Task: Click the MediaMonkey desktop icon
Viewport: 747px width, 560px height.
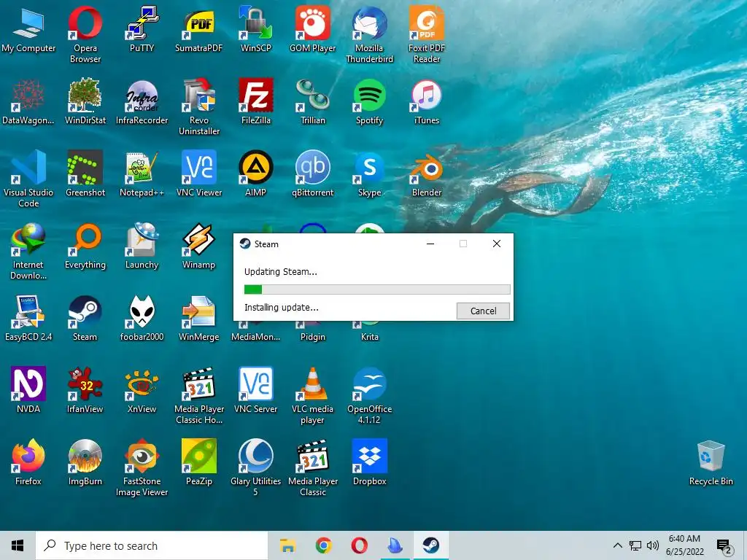Action: 256,337
